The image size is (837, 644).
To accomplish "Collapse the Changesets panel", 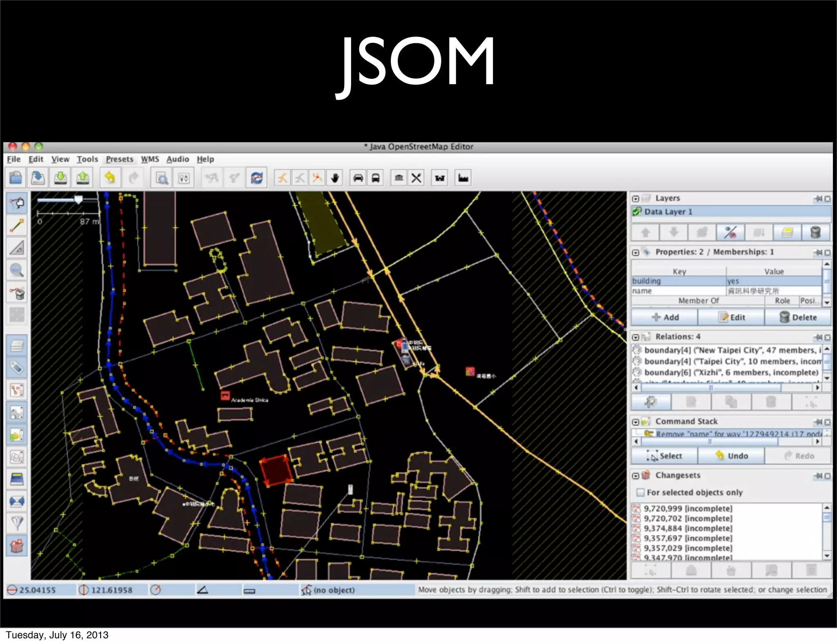I will click(636, 476).
